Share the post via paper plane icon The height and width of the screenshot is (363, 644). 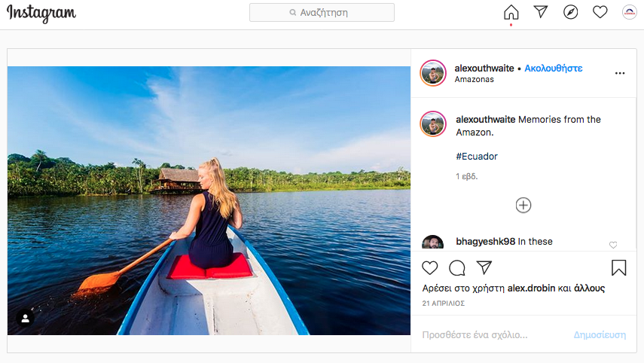484,268
